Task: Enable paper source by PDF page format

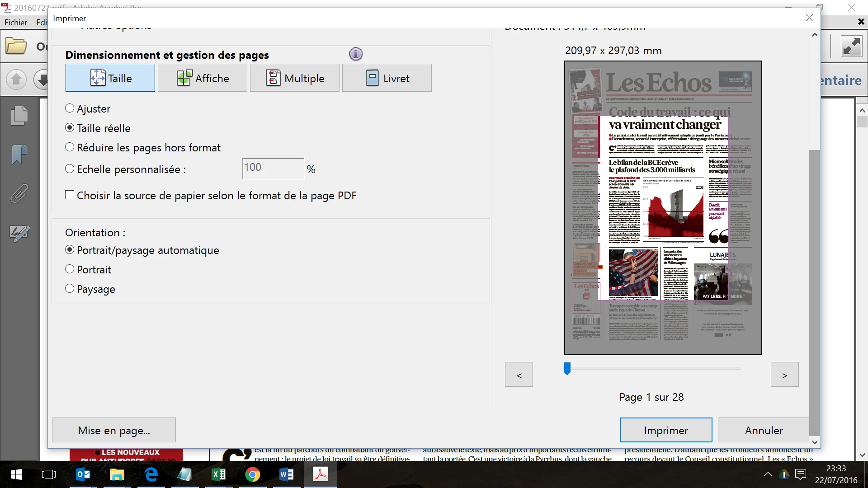Action: pos(70,195)
